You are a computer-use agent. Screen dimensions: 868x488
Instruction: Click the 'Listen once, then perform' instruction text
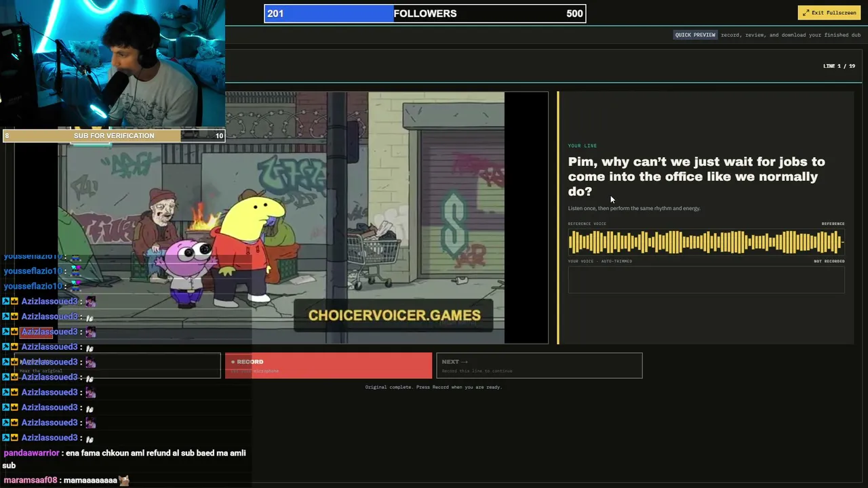point(634,208)
